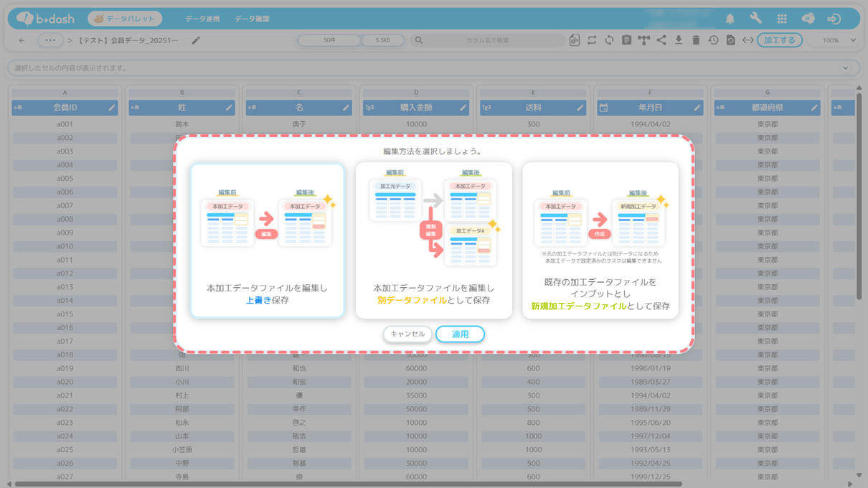Choose the save as separate data file (別データファイル) card
This screenshot has width=868, height=488.
(x=433, y=240)
